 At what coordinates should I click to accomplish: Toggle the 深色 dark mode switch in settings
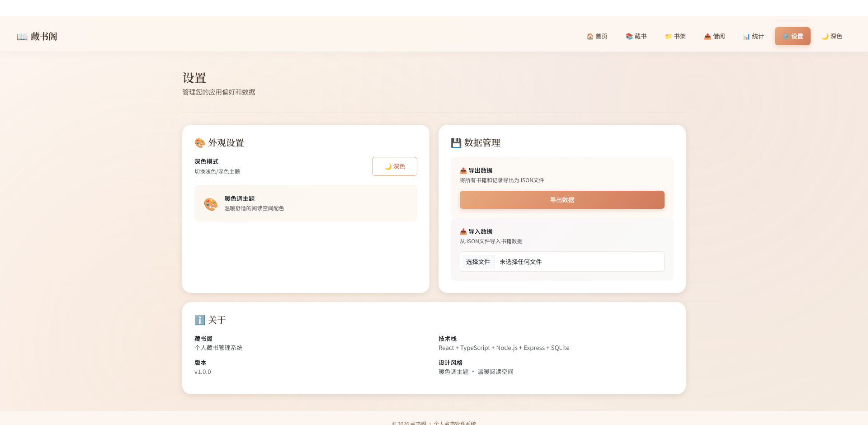tap(394, 166)
